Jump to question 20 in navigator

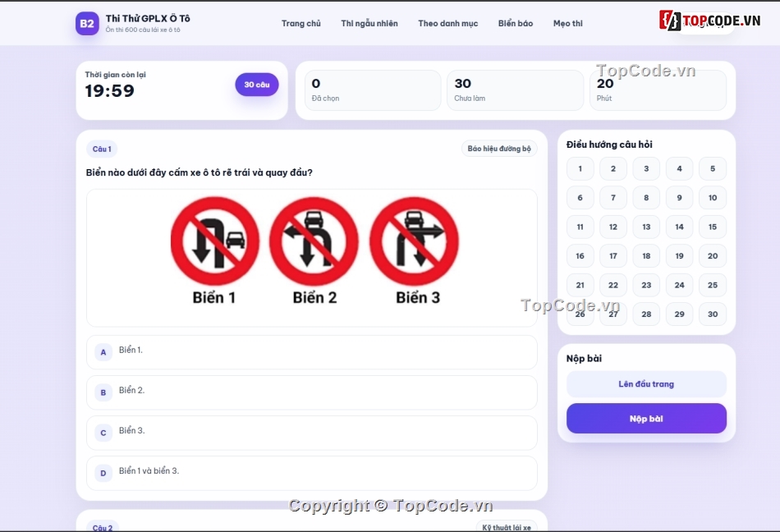pyautogui.click(x=713, y=256)
